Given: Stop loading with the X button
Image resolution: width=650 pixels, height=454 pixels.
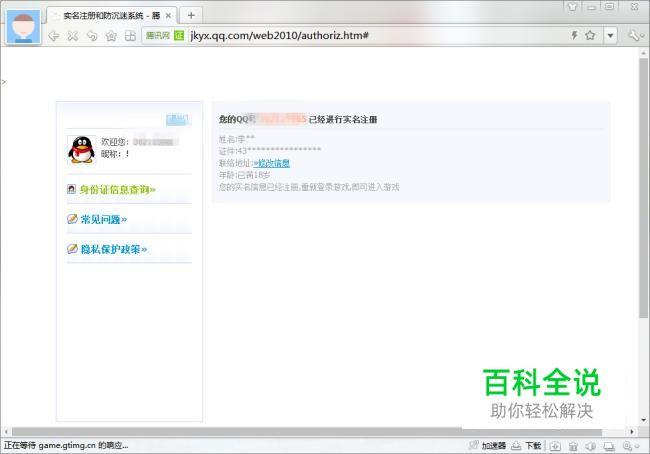Looking at the screenshot, I should point(73,36).
